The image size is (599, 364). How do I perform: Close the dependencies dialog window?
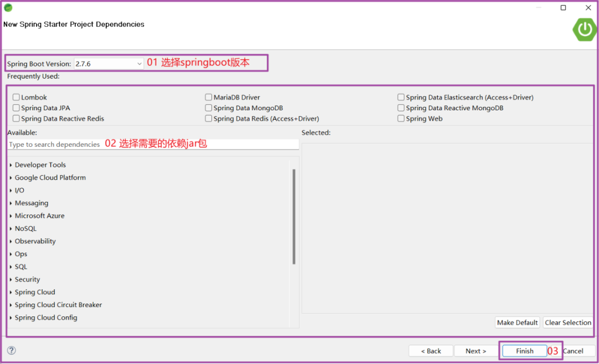pyautogui.click(x=588, y=8)
